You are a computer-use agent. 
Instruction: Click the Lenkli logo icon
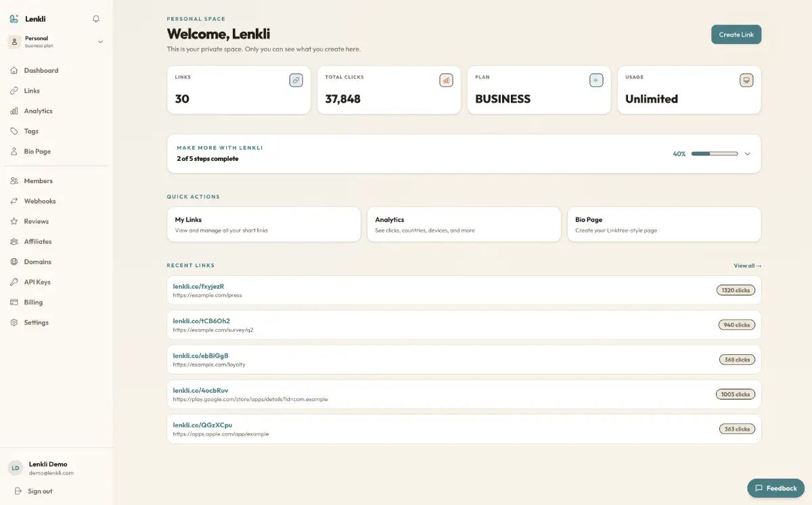click(x=14, y=19)
